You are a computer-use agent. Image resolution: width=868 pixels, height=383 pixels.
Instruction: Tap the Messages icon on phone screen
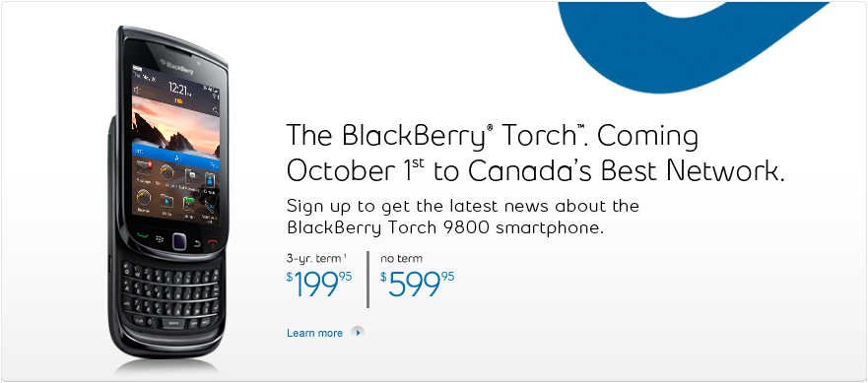pos(145,168)
